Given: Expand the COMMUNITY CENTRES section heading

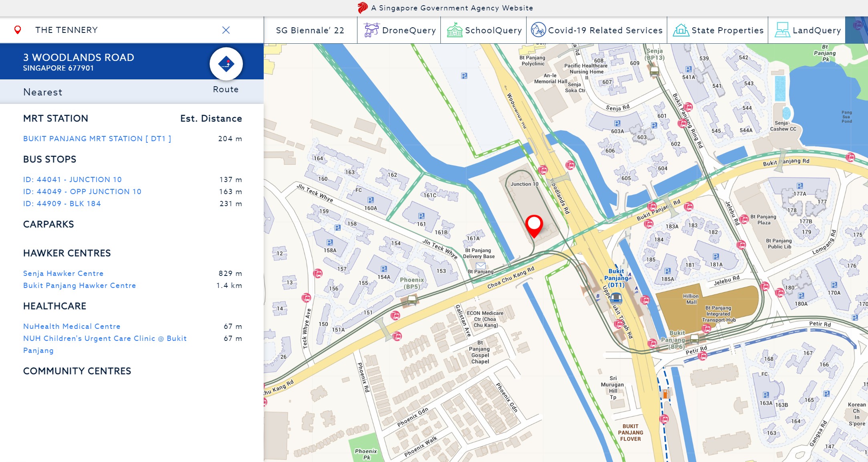Looking at the screenshot, I should click(x=77, y=371).
